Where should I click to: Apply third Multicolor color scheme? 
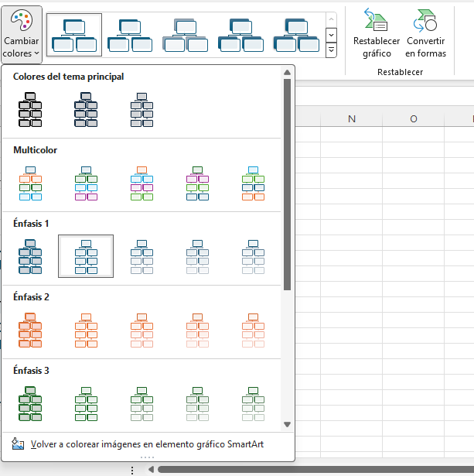(x=142, y=183)
